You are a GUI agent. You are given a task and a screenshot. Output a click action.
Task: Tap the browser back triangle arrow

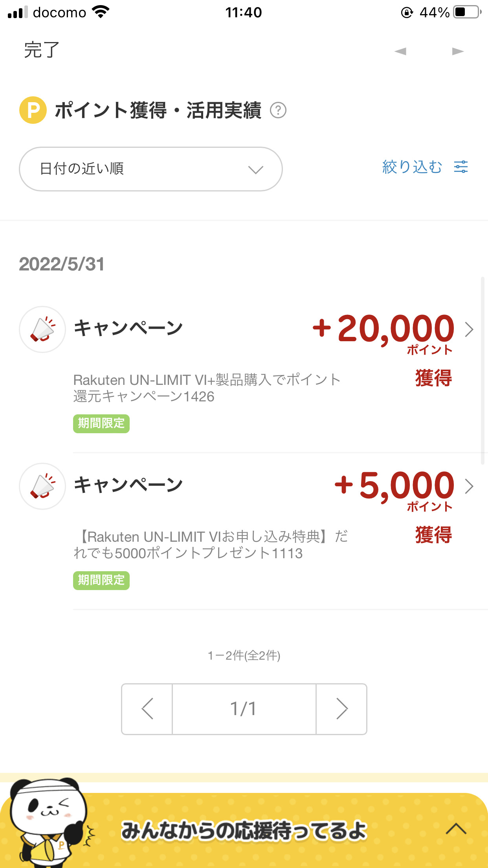(400, 51)
